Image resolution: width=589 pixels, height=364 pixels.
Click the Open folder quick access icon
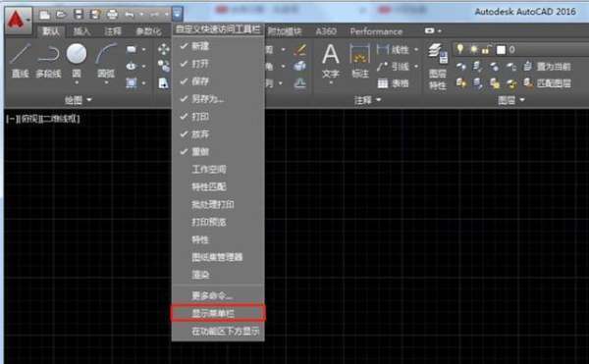point(61,15)
